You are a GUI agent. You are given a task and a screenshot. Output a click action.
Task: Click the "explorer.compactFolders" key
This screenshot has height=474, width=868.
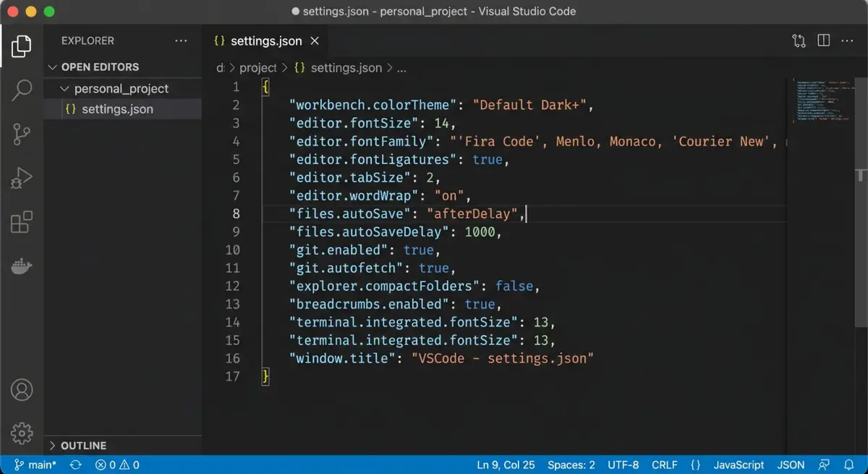[384, 286]
